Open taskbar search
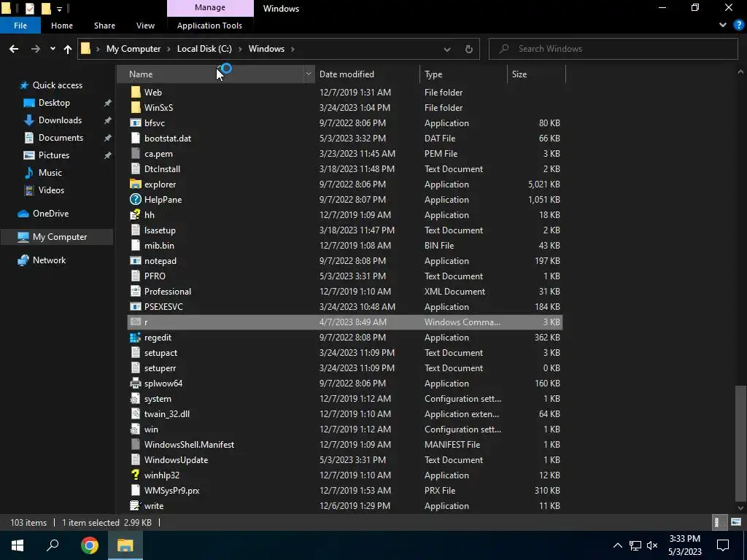The image size is (747, 560). click(53, 545)
